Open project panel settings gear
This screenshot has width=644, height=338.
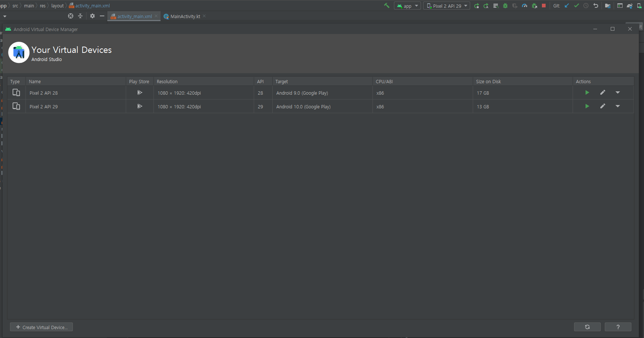92,16
